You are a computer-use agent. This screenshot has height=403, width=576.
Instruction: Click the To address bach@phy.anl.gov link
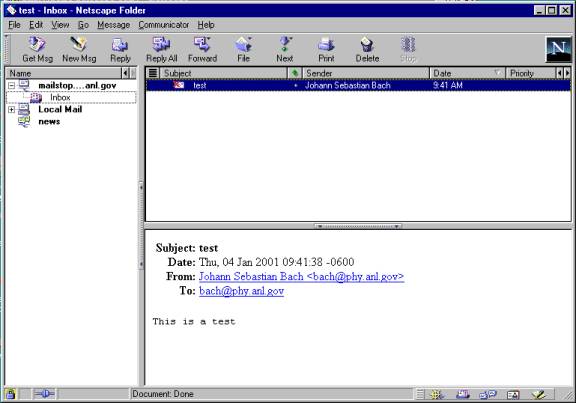[x=241, y=291]
